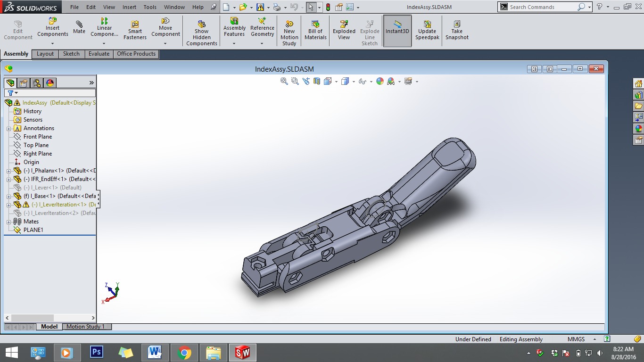Open the File menu
The width and height of the screenshot is (644, 362).
click(74, 7)
